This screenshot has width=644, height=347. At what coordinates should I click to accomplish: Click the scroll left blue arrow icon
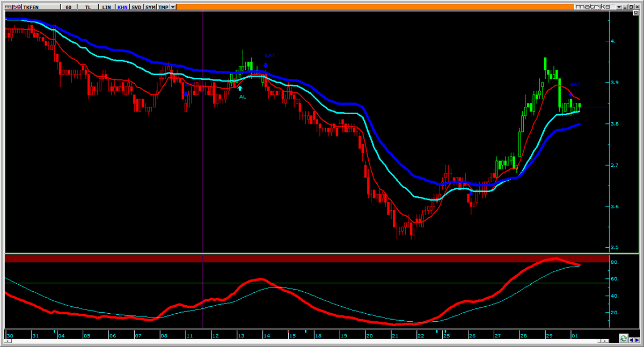pos(631,340)
